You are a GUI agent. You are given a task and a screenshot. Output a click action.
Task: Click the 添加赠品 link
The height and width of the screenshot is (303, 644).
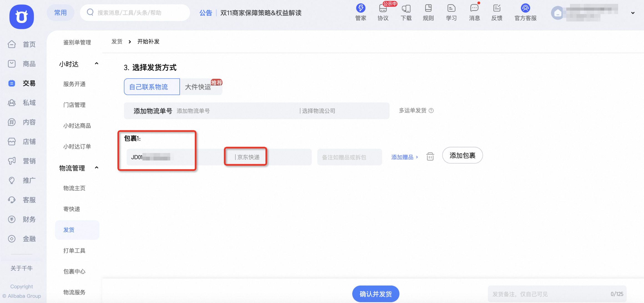coord(404,157)
